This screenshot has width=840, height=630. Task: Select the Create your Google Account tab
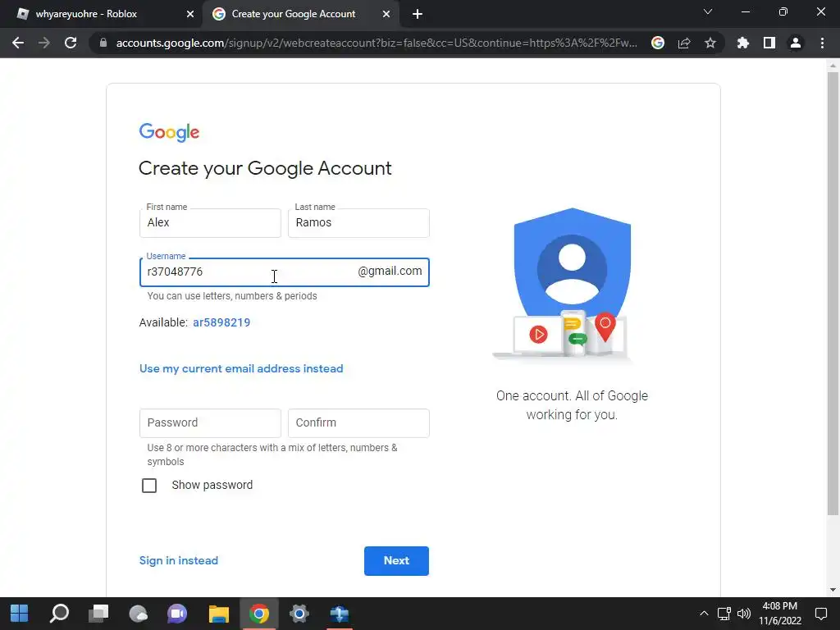tap(300, 14)
